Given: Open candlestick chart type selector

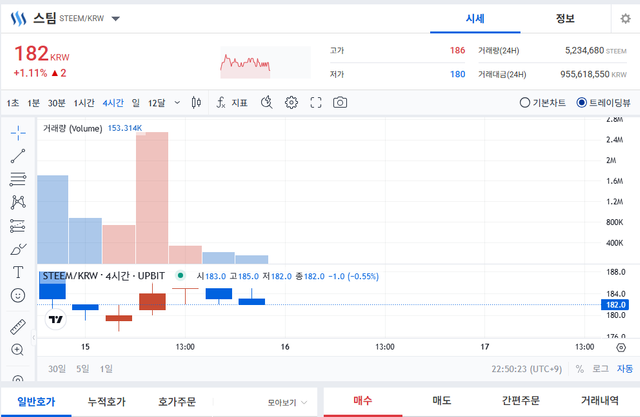Looking at the screenshot, I should tap(196, 102).
